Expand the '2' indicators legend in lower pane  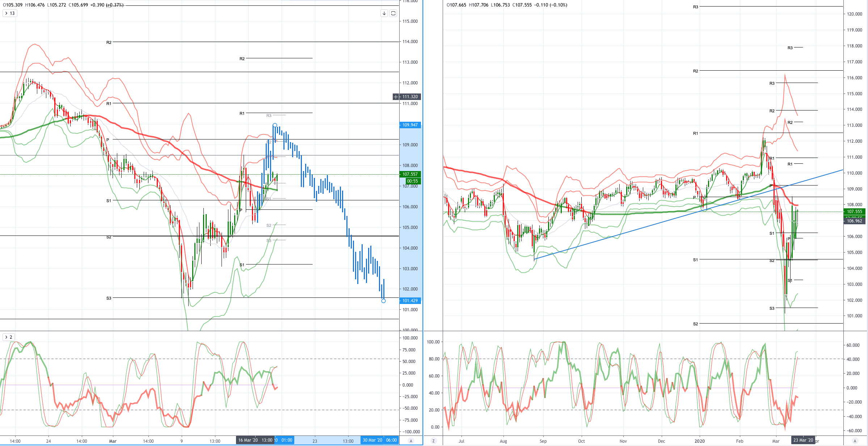pos(8,337)
